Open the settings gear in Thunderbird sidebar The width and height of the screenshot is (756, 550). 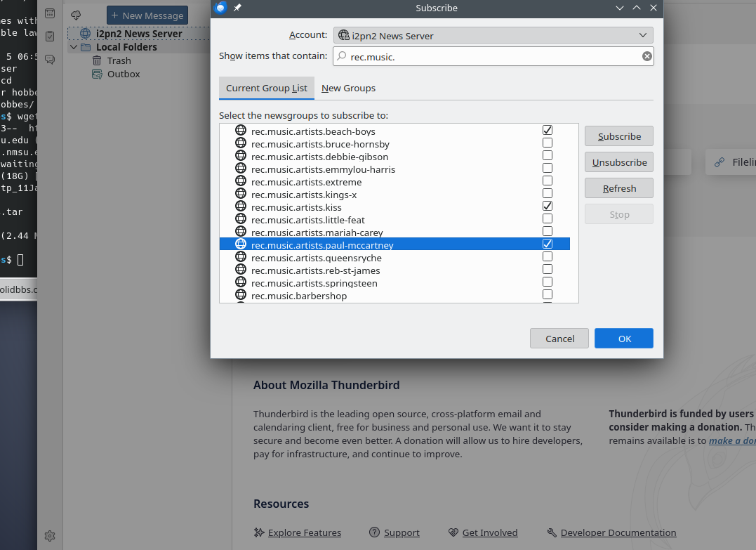(x=50, y=535)
